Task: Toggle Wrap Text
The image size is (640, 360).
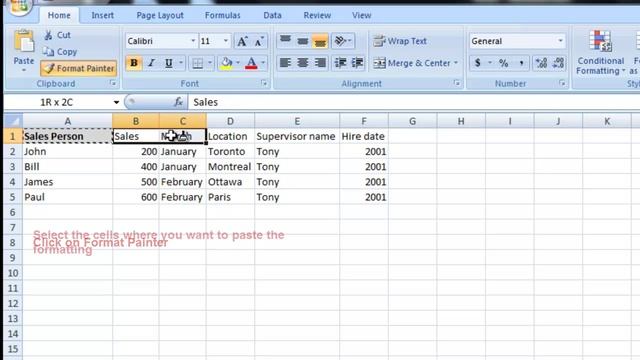Action: 400,41
